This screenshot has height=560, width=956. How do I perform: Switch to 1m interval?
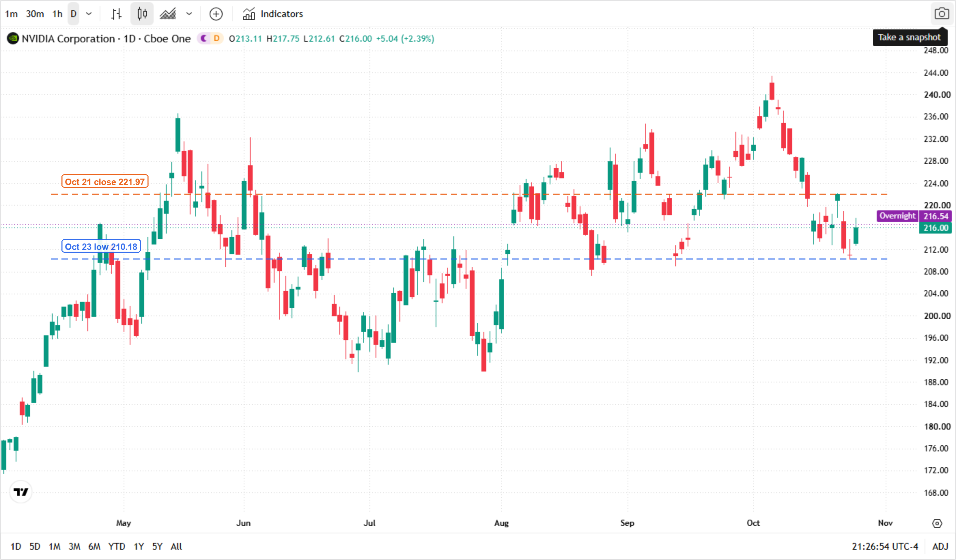click(x=11, y=14)
